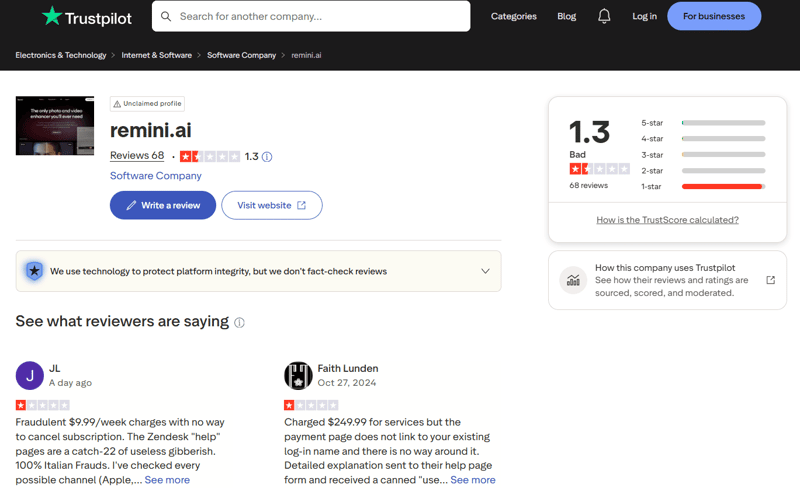The width and height of the screenshot is (800, 488).
Task: Select the 1-star rating label
Action: [x=651, y=186]
